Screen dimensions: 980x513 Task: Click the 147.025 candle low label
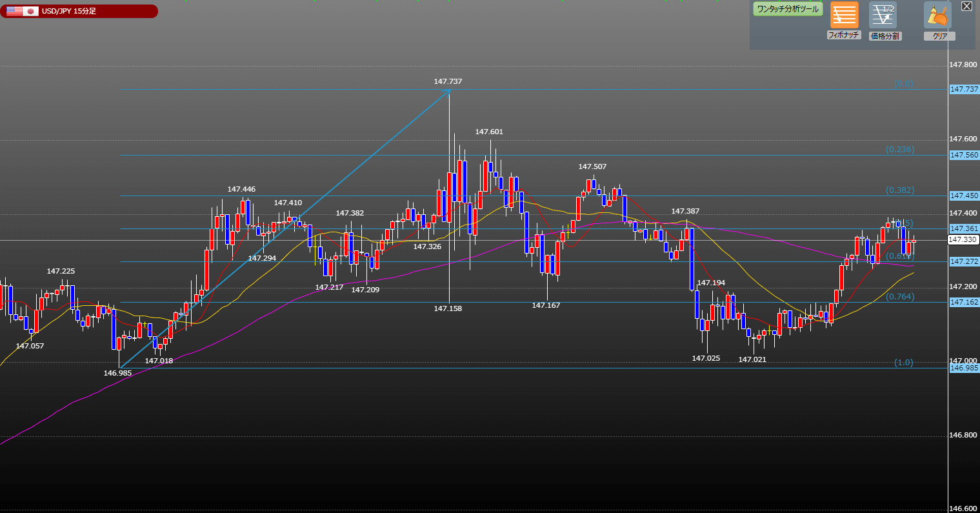click(706, 358)
